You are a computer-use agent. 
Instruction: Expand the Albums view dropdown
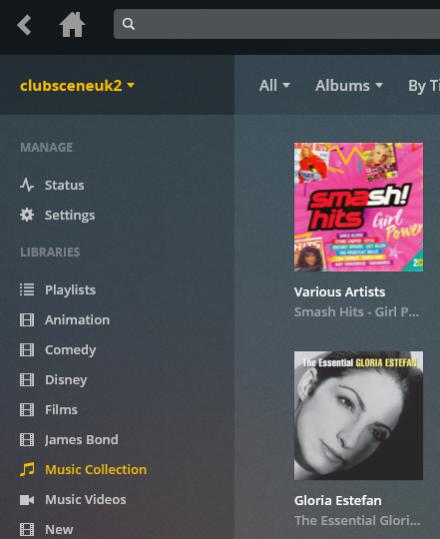(349, 85)
